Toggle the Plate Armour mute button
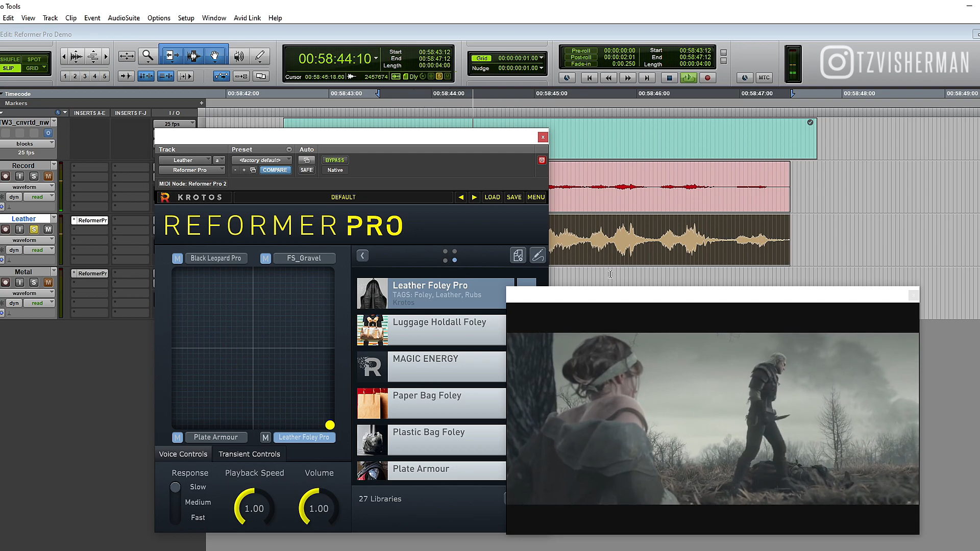The height and width of the screenshot is (551, 980). pos(177,437)
